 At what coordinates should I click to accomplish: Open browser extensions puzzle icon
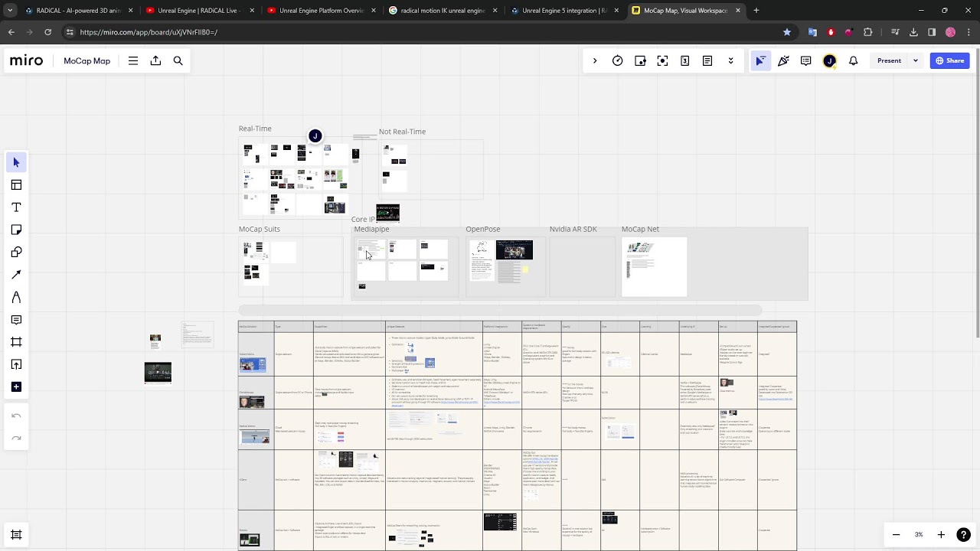(x=867, y=32)
